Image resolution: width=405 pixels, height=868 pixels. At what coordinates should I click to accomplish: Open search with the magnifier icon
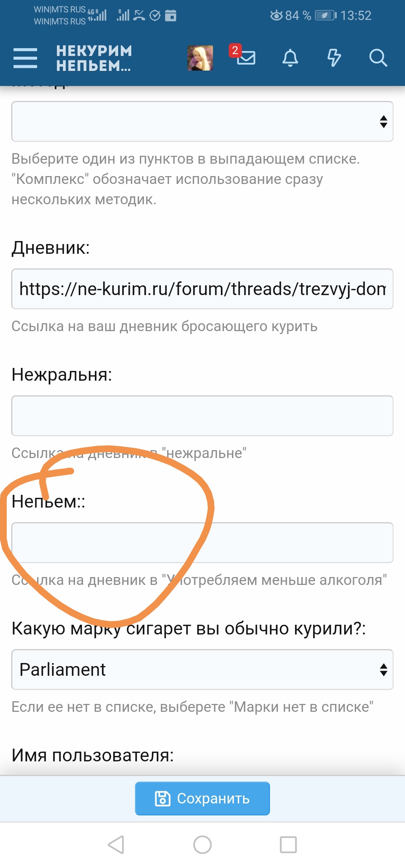pos(378,58)
